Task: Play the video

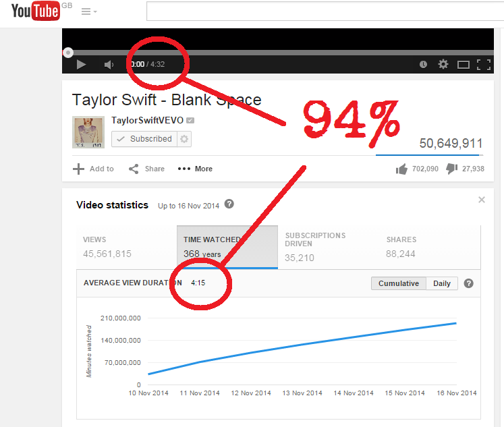Action: click(x=81, y=65)
